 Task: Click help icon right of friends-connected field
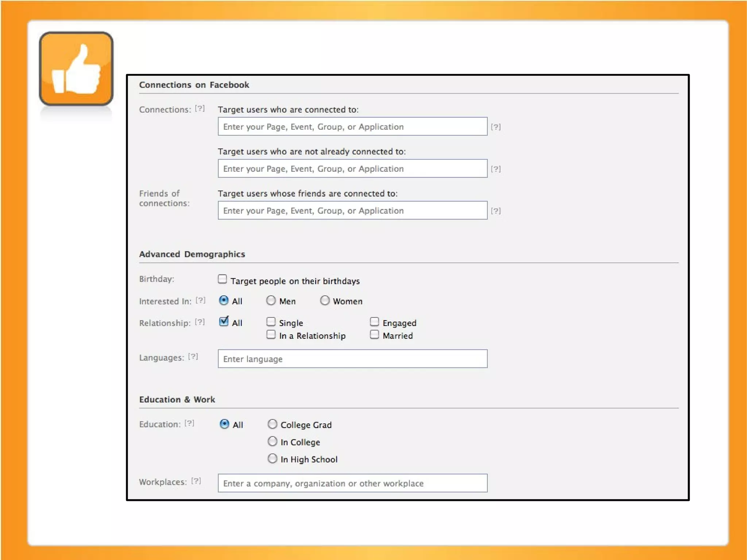point(495,211)
